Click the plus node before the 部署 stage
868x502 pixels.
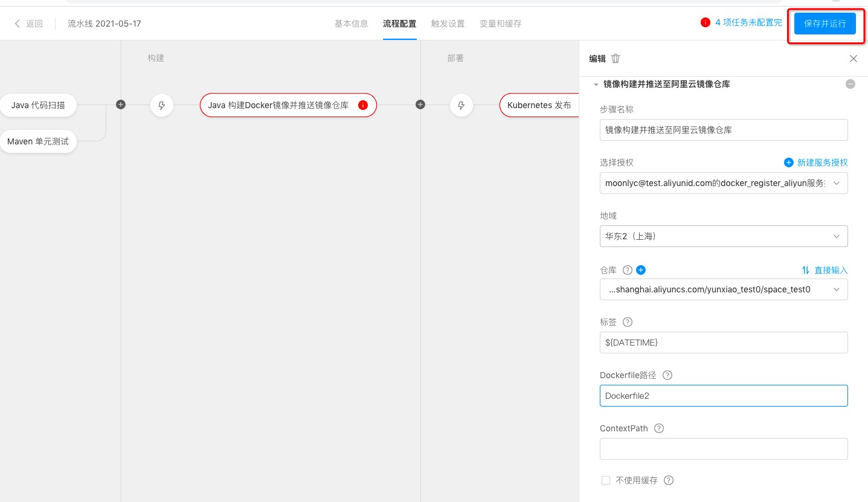(x=420, y=105)
